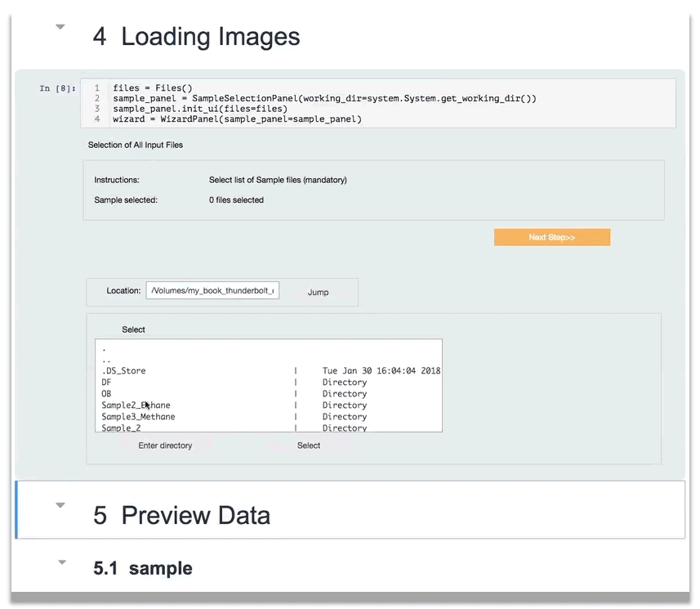Collapse subsection 5.1 sample via its triangle

tap(60, 562)
